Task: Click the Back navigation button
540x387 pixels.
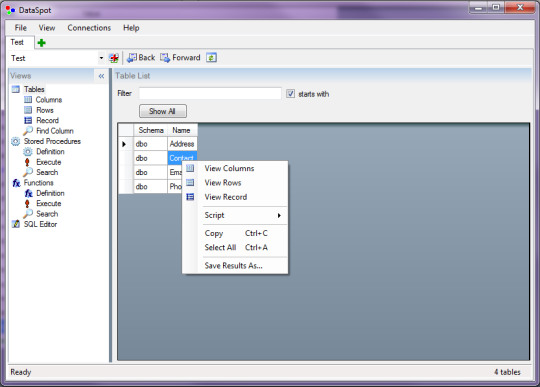Action: [x=141, y=57]
